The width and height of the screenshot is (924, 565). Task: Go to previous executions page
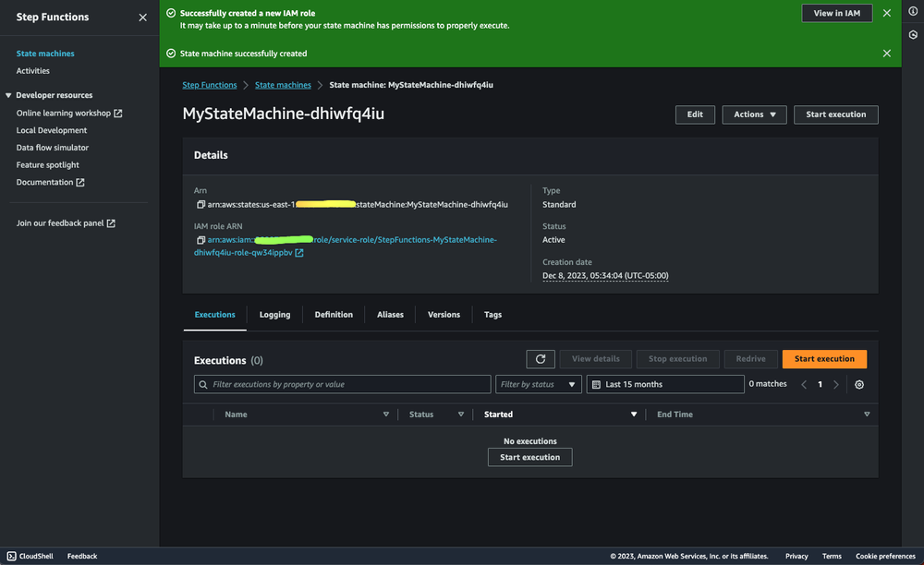coord(804,384)
